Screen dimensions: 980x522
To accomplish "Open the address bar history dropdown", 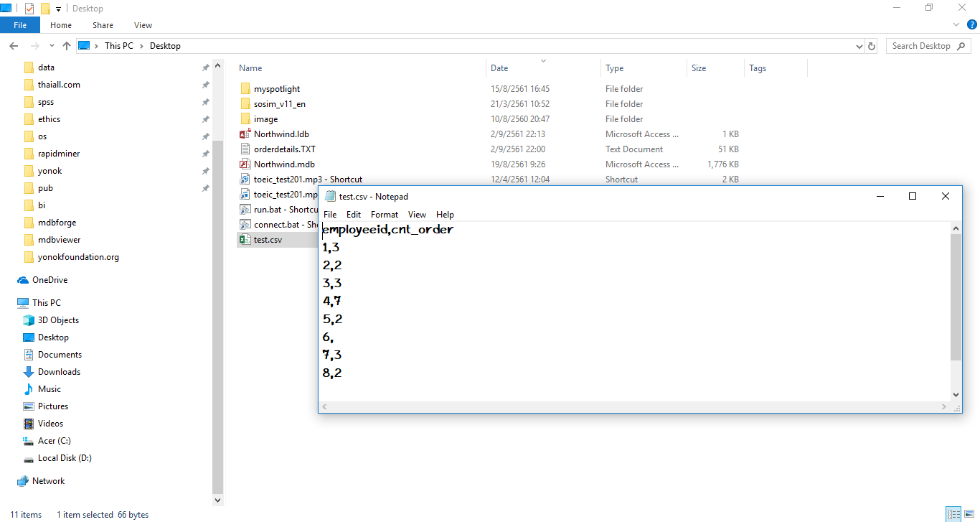I will 859,46.
